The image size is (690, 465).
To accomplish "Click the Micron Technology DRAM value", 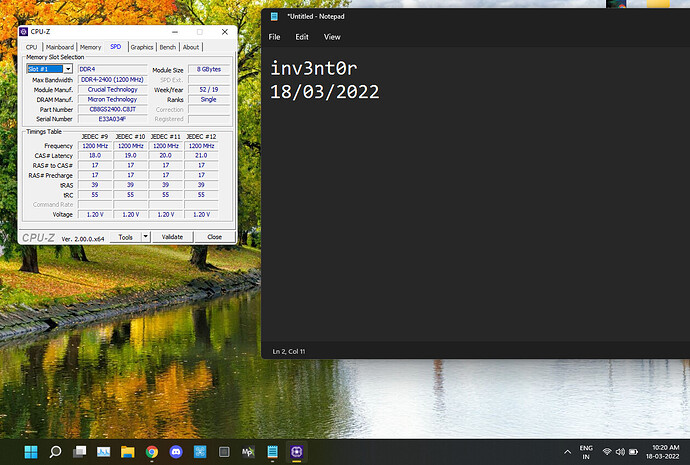I will point(113,99).
